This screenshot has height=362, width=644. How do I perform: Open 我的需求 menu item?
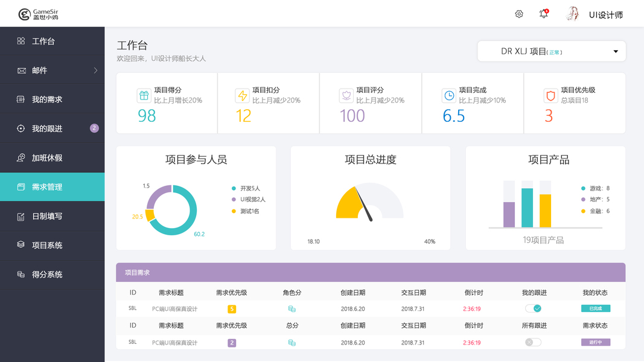[x=52, y=100]
